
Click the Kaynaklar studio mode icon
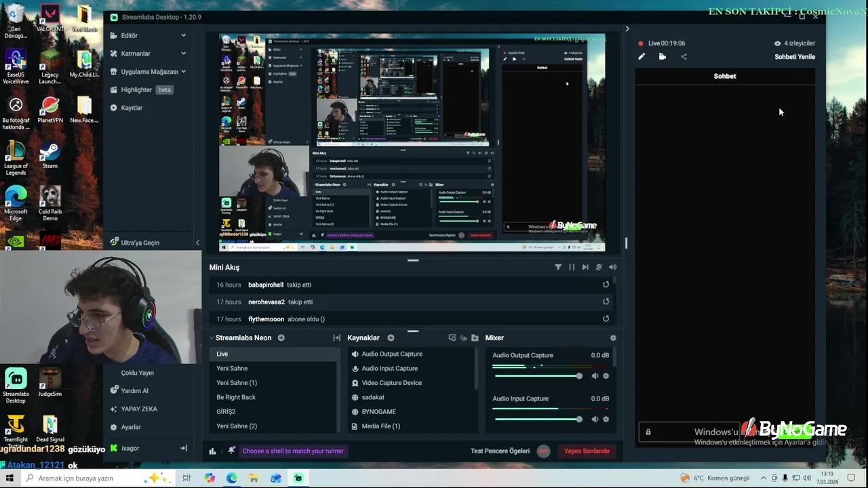pos(452,338)
